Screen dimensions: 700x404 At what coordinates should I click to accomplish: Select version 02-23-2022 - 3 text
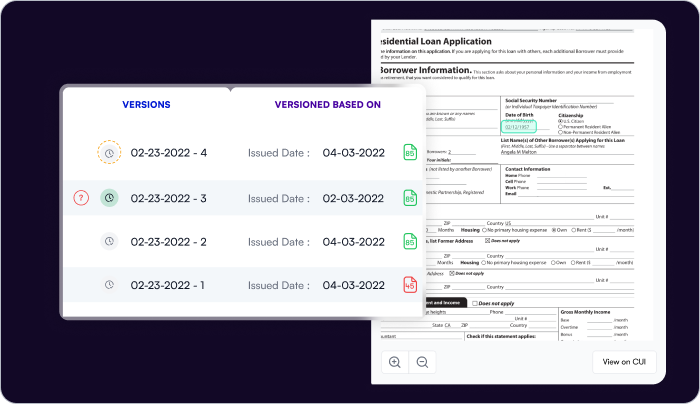point(168,198)
